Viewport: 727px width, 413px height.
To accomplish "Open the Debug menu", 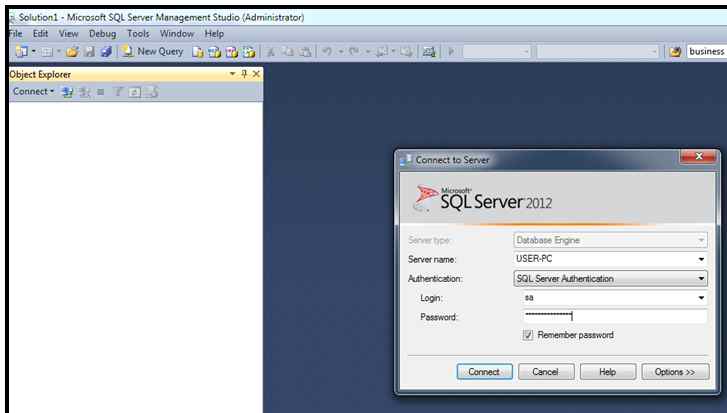I will tap(102, 34).
